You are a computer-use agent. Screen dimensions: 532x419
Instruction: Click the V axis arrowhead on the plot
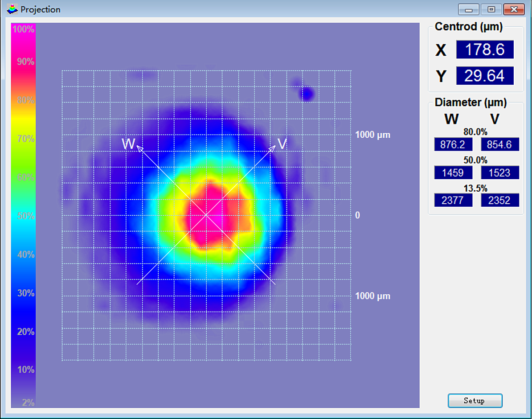272,148
